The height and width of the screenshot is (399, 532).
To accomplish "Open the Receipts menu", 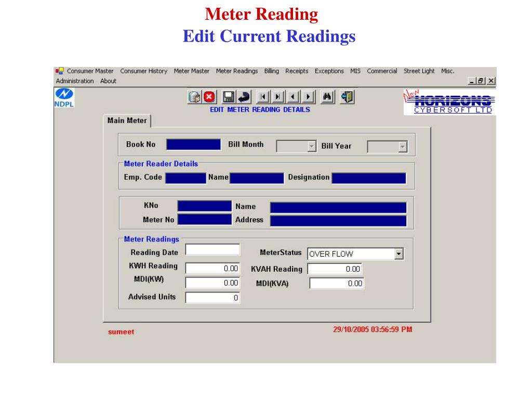I will [297, 71].
